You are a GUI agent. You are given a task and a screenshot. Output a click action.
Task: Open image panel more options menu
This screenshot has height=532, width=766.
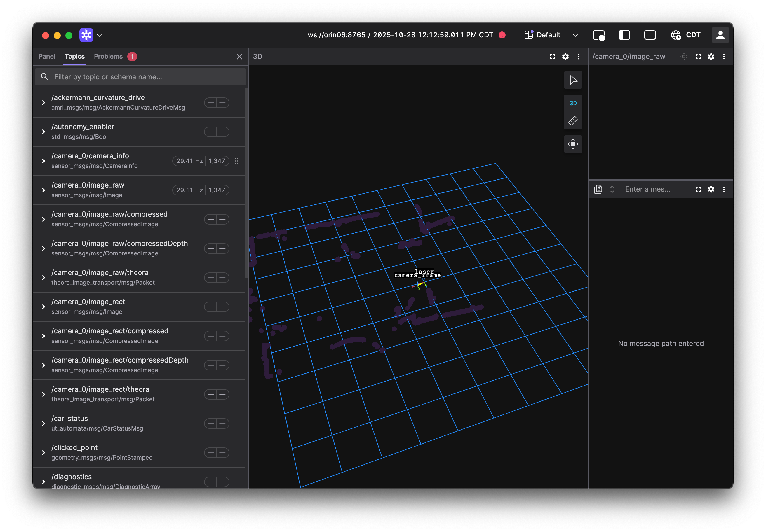pos(724,57)
